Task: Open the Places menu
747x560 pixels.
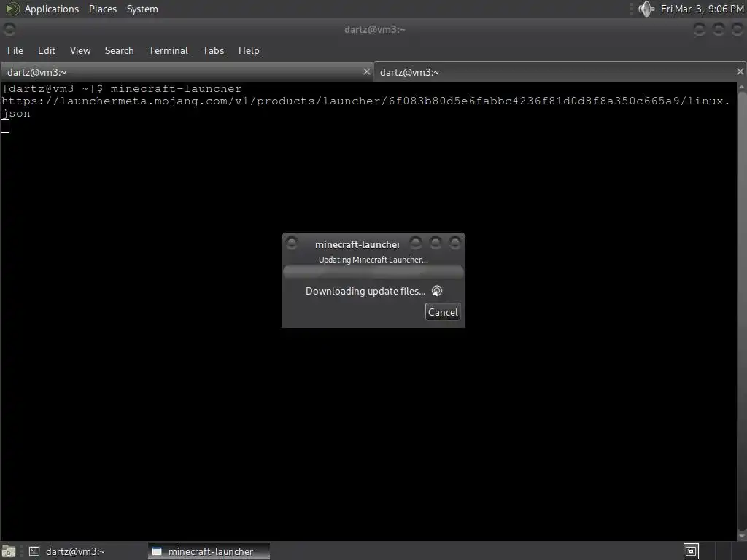Action: [x=102, y=9]
